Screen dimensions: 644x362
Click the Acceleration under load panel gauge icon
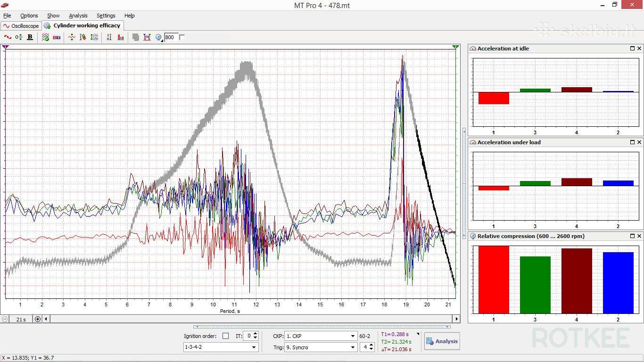coord(473,142)
